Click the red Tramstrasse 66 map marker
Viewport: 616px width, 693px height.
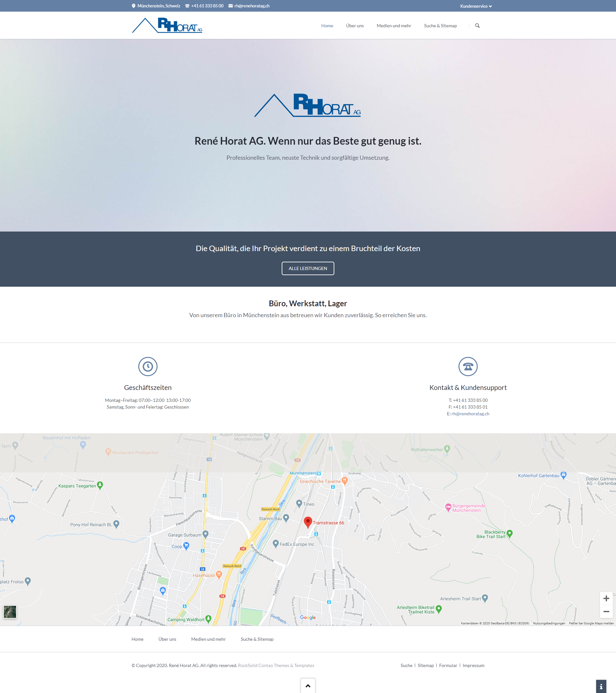click(308, 522)
